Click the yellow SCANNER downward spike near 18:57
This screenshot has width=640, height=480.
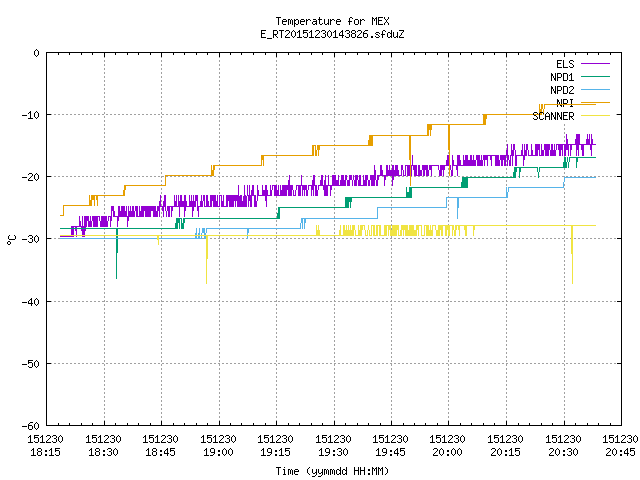point(207,260)
